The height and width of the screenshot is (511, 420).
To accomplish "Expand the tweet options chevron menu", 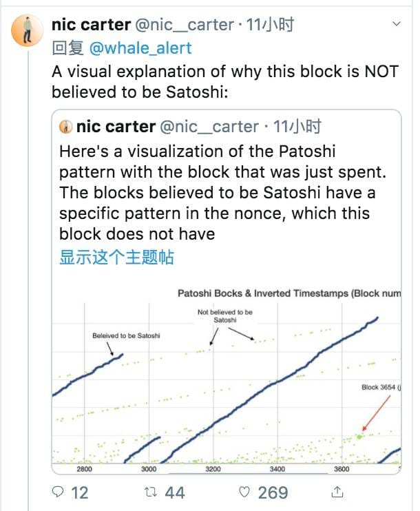I will pos(397,24).
